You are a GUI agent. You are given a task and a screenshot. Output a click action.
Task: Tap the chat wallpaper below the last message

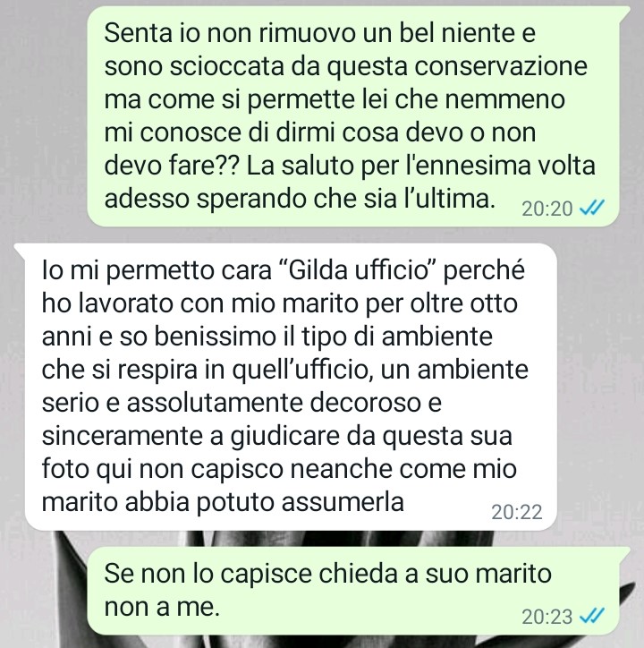[x=322, y=642]
